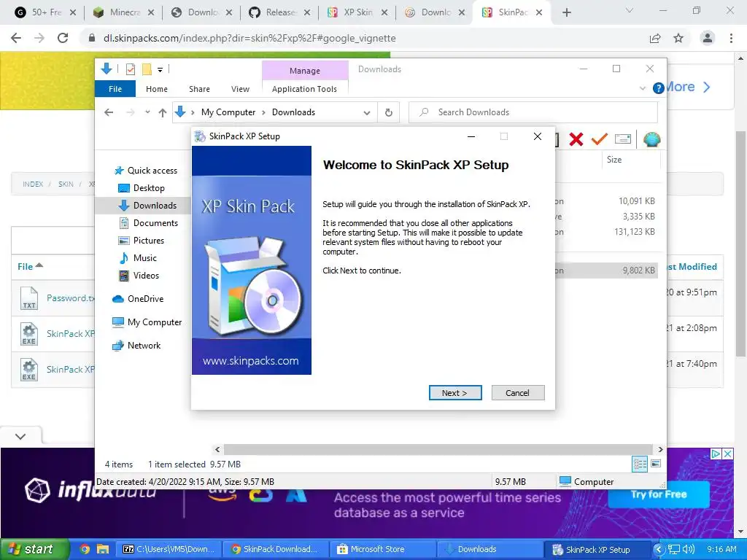
Task: Click Next in SkinPack XP Setup
Action: tap(455, 393)
